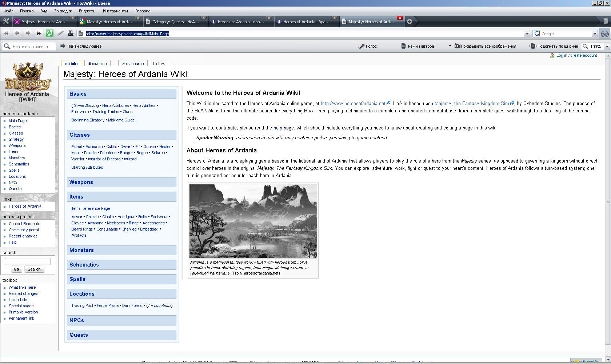Open the Закладки menu

[x=63, y=11]
